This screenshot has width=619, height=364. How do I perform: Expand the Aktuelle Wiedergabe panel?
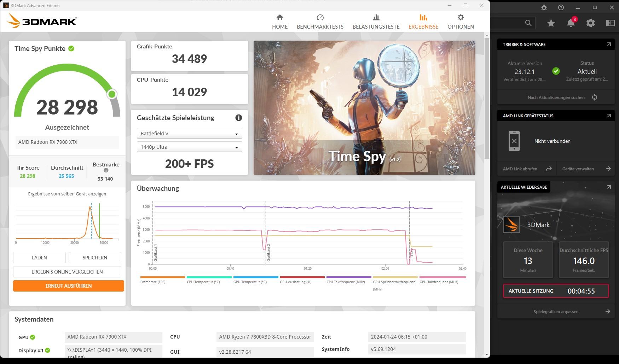[609, 187]
